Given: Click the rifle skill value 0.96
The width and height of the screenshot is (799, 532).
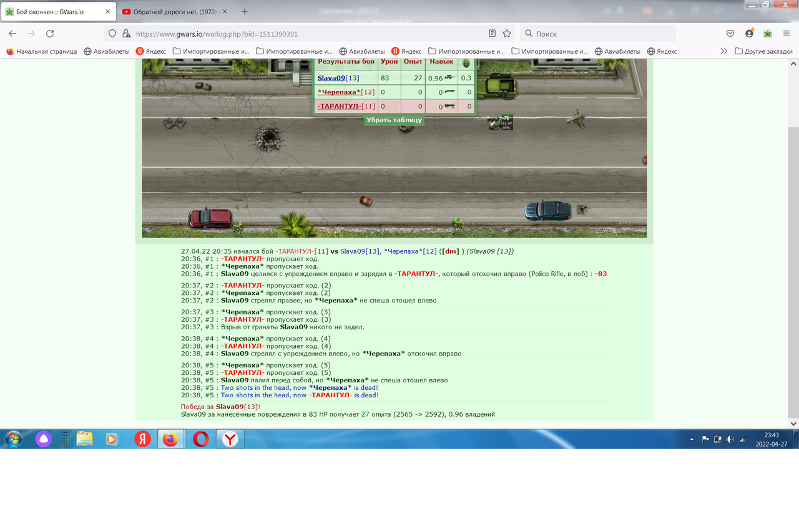Looking at the screenshot, I should (435, 79).
